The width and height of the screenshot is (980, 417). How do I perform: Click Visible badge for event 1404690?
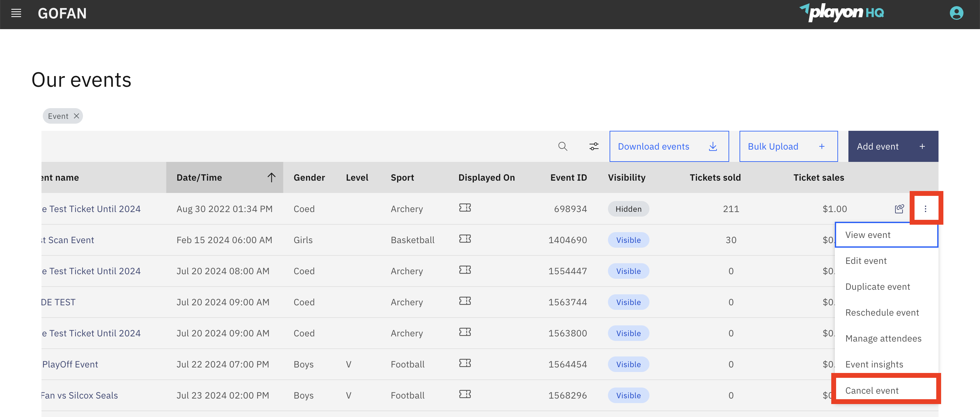[628, 240]
